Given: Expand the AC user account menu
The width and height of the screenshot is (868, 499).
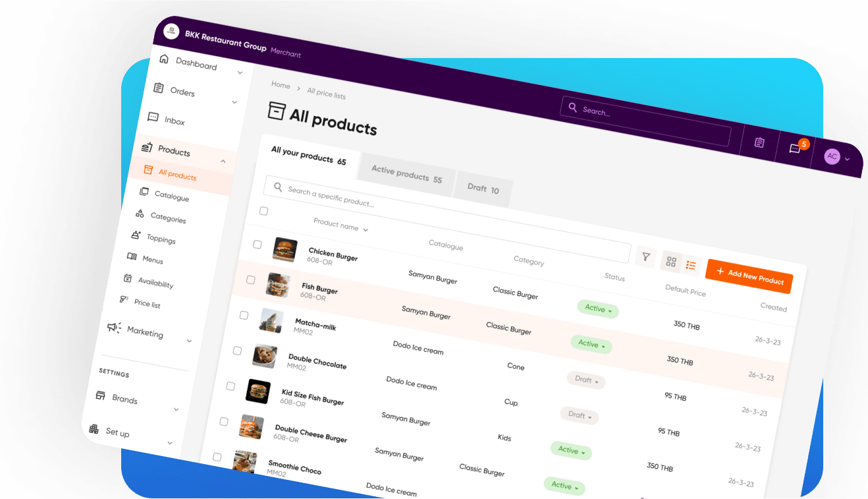Looking at the screenshot, I should pyautogui.click(x=837, y=157).
